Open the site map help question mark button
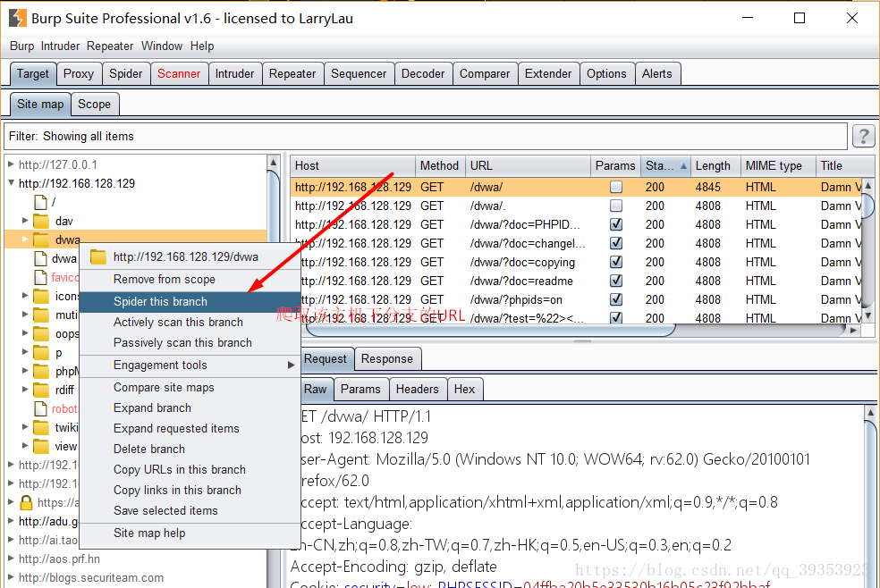Viewport: 880px width, 588px height. [863, 136]
